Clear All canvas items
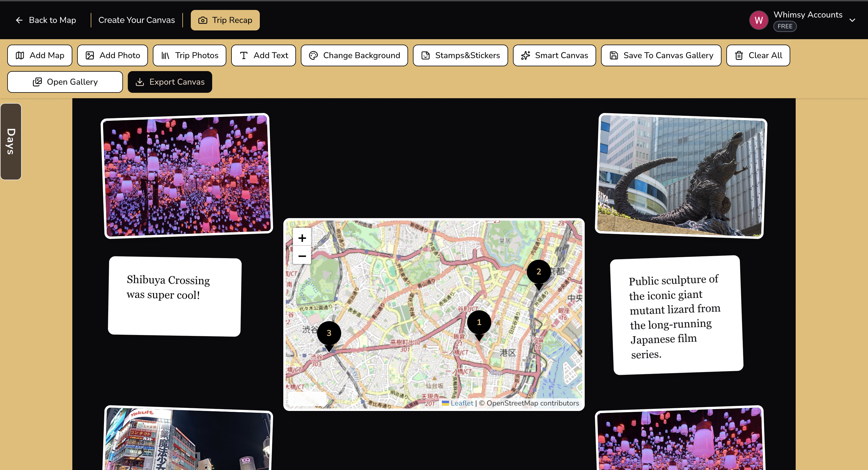This screenshot has width=868, height=470. point(758,56)
